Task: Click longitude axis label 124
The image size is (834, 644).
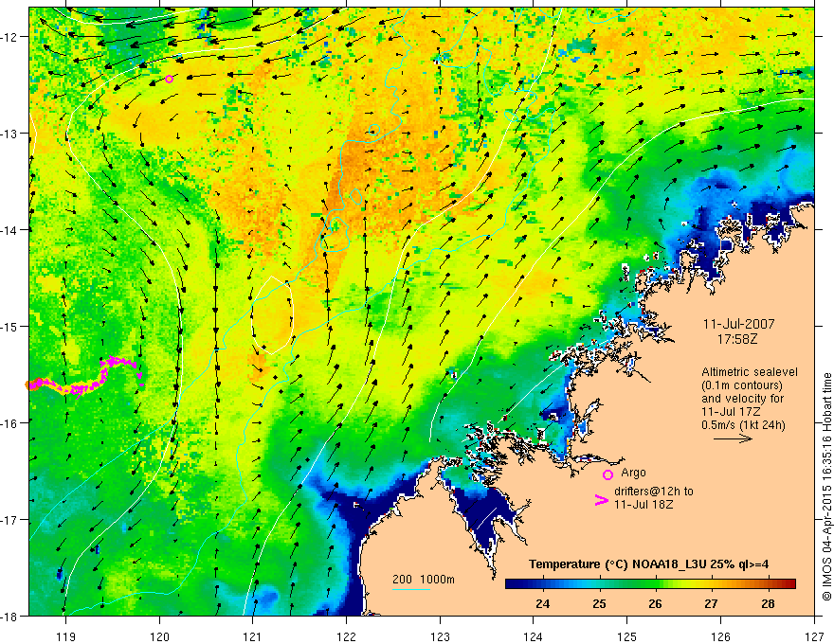Action: pos(534,635)
